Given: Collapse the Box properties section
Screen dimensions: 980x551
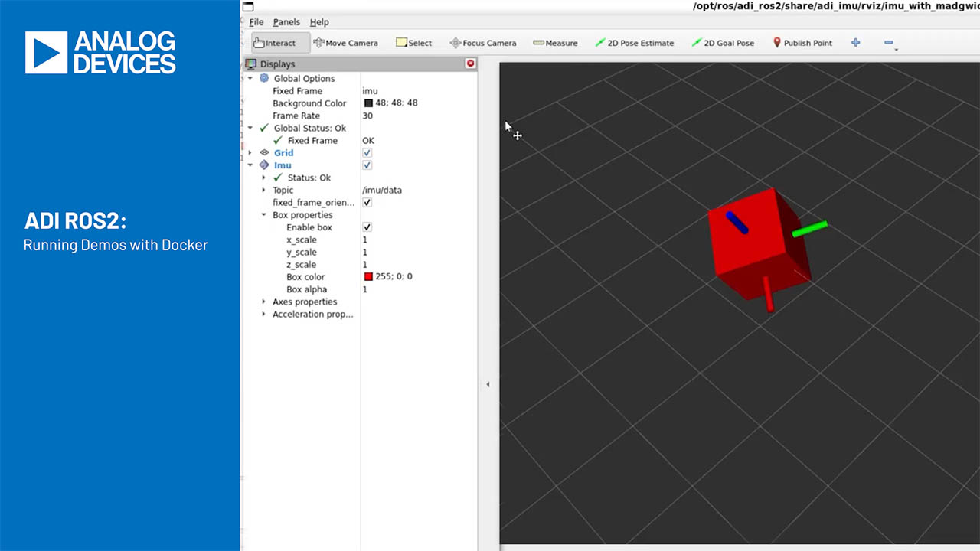Looking at the screenshot, I should click(264, 215).
